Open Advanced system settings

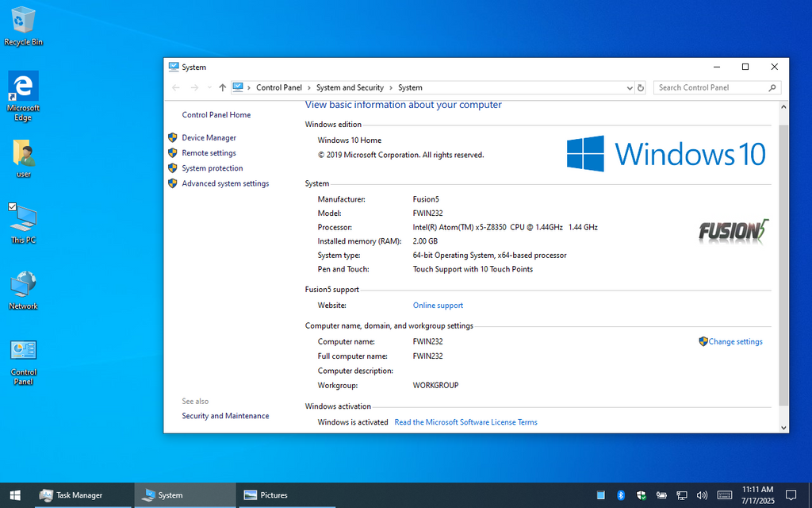click(x=225, y=183)
